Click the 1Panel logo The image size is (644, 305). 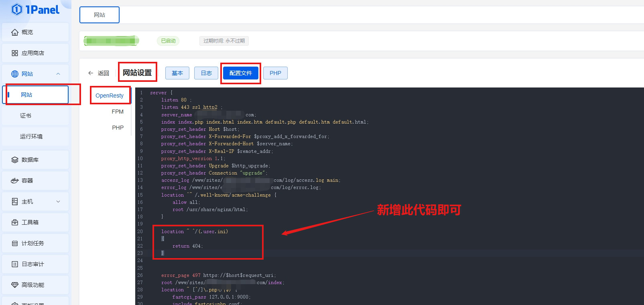[x=35, y=9]
